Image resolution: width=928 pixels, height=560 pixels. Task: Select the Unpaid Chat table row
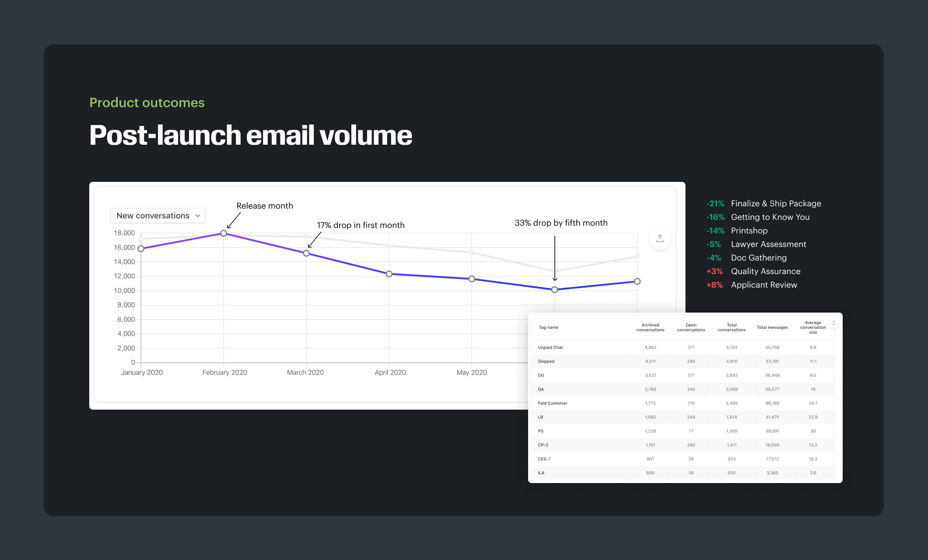(x=550, y=348)
